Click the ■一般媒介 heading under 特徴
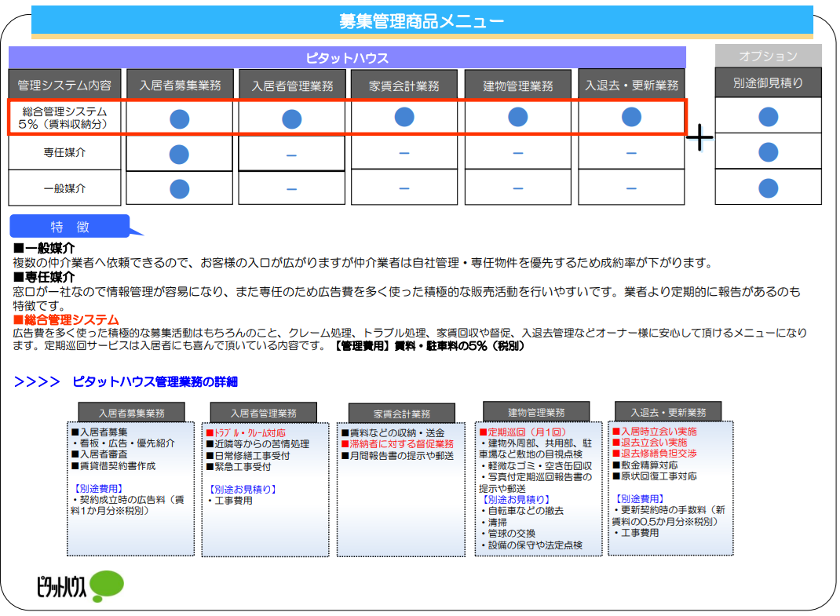Viewport: 840px width, 616px height. (44, 248)
